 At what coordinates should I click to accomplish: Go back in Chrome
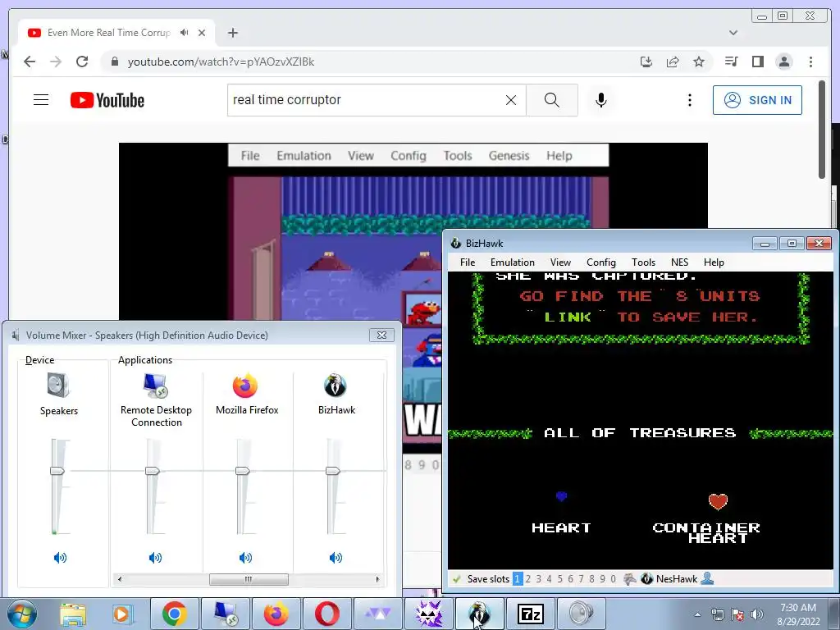(x=30, y=62)
